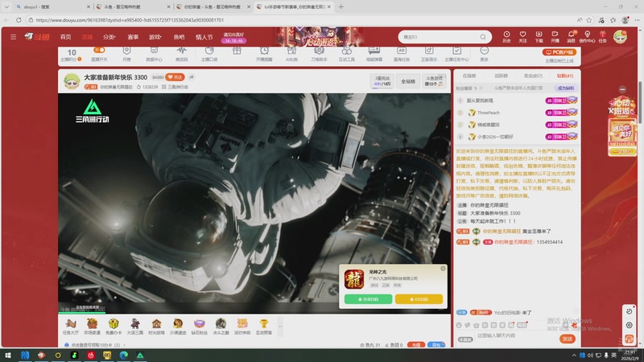This screenshot has height=362, width=644.
Task: Open the 开播提醒 clock reminder tool
Action: click(x=264, y=54)
